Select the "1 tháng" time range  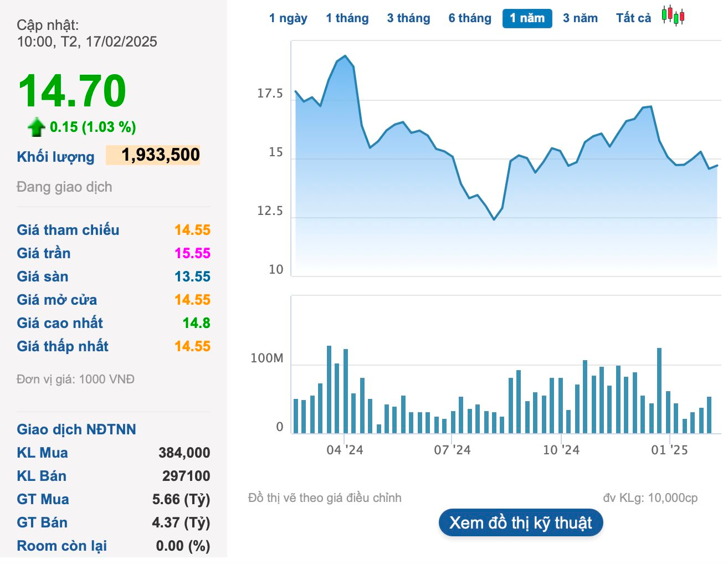[x=347, y=18]
